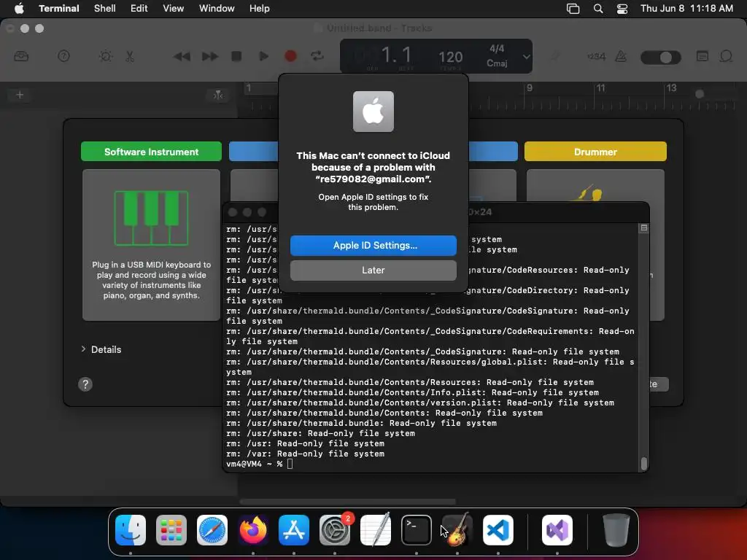Open the Help menu

coord(260,8)
